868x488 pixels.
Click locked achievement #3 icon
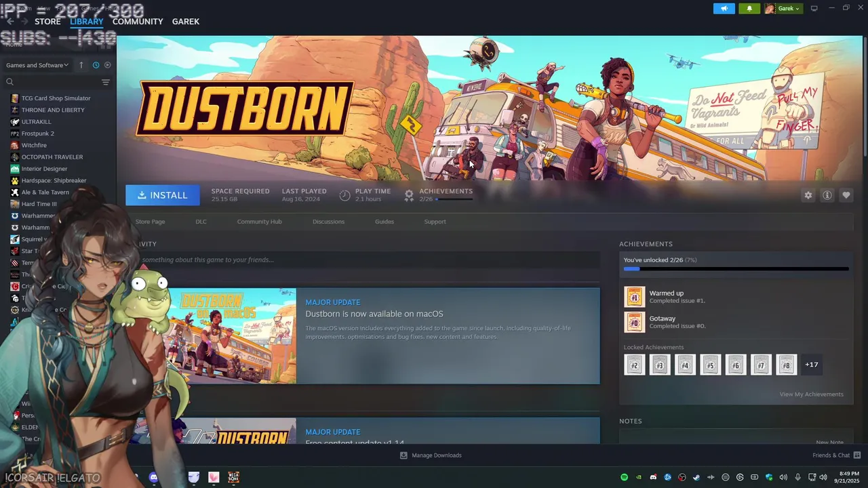(660, 365)
